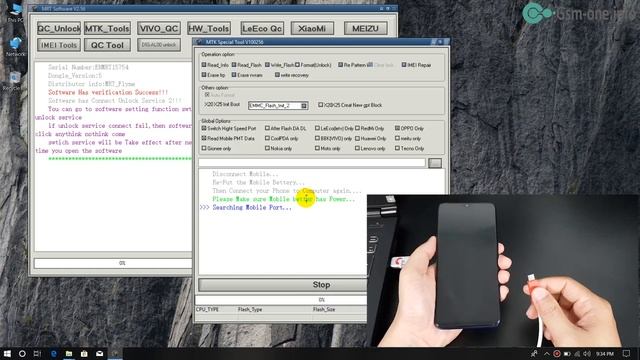Open Microsoft Store from the taskbar
The image size is (640, 360).
tap(84, 353)
